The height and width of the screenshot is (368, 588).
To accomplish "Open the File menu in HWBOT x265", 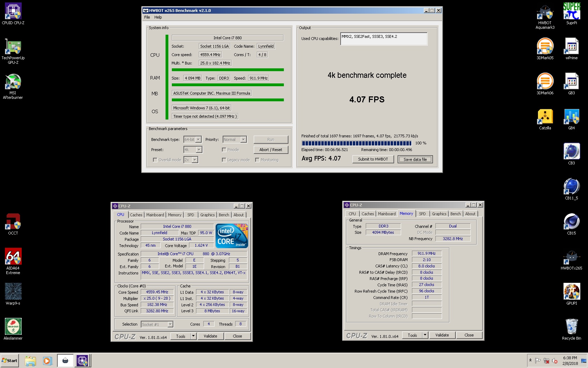I will pyautogui.click(x=147, y=17).
